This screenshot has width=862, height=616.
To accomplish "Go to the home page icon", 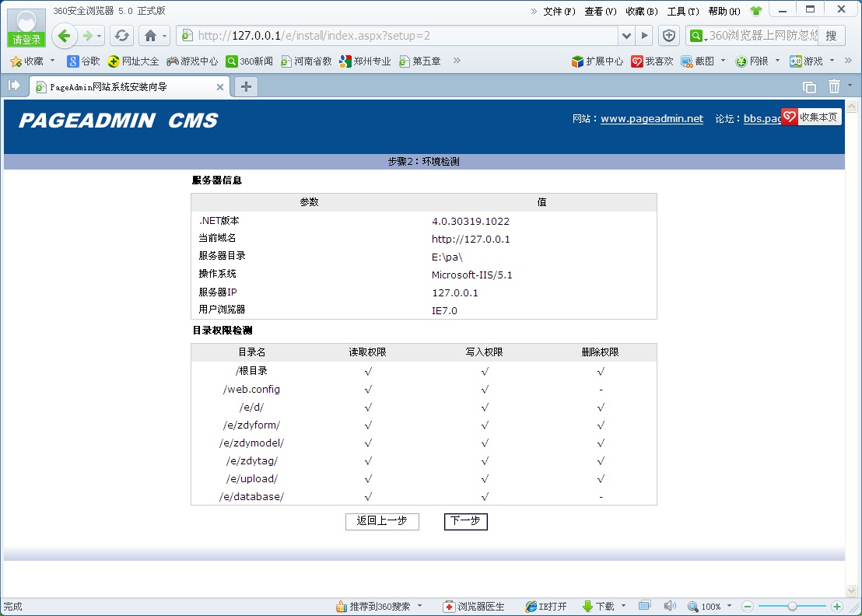I will 150,37.
